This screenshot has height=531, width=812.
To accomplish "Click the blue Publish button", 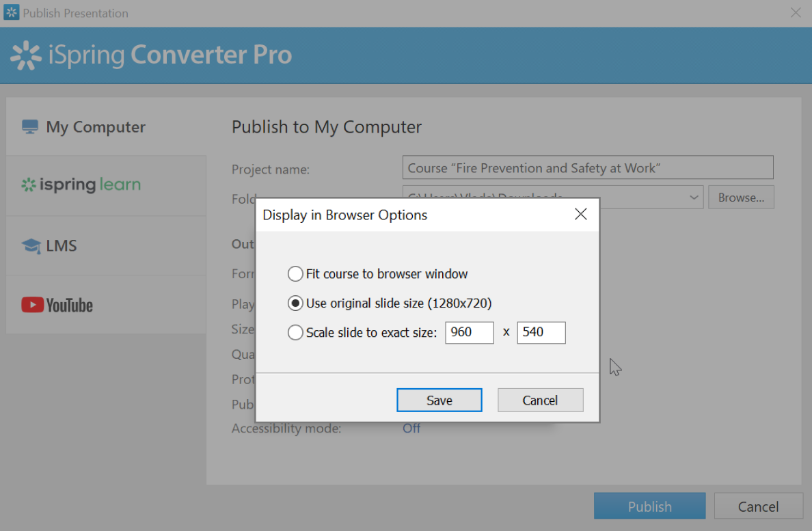I will point(649,506).
